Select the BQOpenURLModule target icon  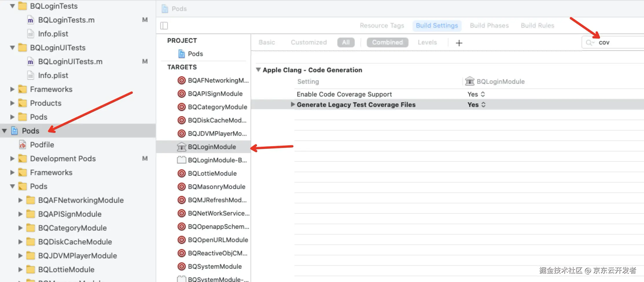click(x=181, y=240)
